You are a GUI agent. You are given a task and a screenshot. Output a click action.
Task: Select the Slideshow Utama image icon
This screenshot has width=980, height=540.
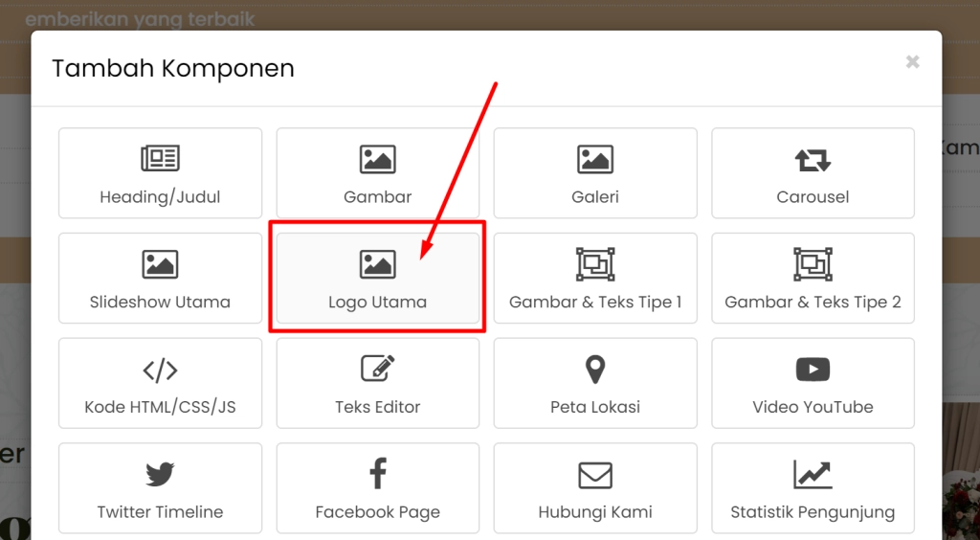point(160,264)
